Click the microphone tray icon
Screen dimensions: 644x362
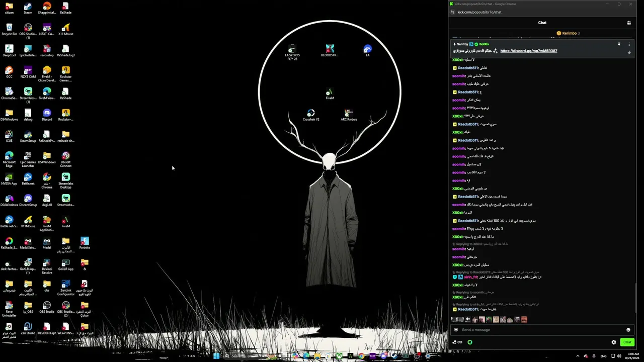click(594, 356)
